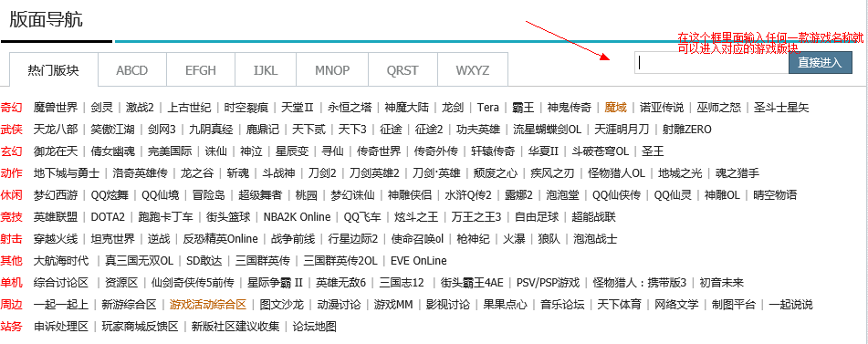Go to the 天龙八部 board
This screenshot has width=868, height=344.
[56, 130]
